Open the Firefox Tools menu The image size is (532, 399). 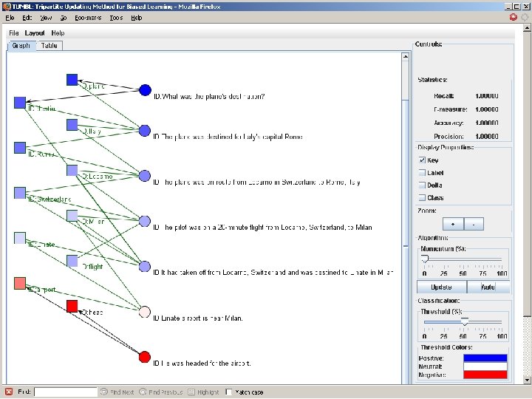(116, 18)
